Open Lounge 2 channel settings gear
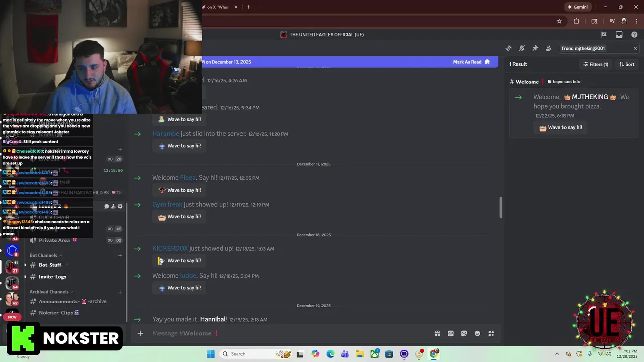Viewport: 644px width, 362px height. [x=120, y=206]
